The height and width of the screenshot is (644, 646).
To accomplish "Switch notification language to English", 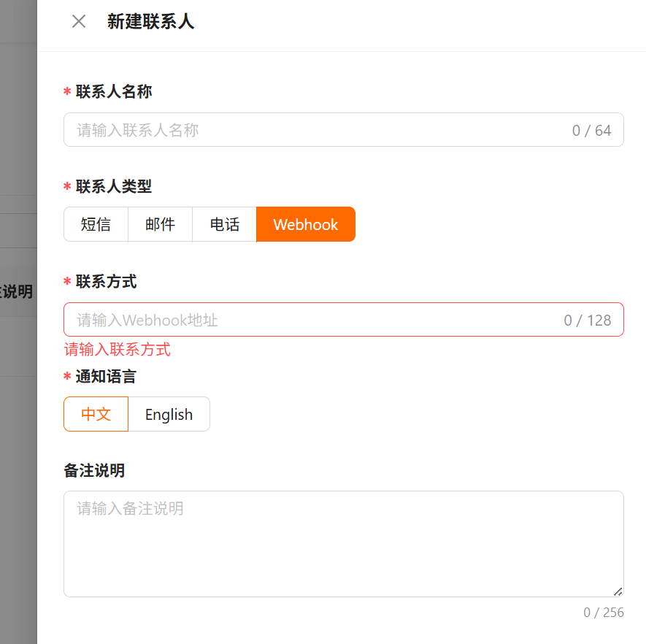I will tap(169, 414).
